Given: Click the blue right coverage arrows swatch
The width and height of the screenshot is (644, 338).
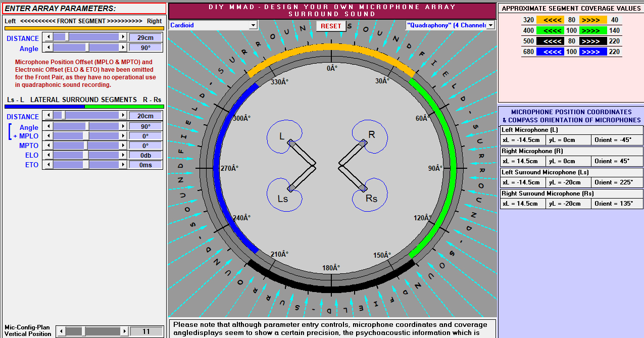Looking at the screenshot, I should point(593,52).
